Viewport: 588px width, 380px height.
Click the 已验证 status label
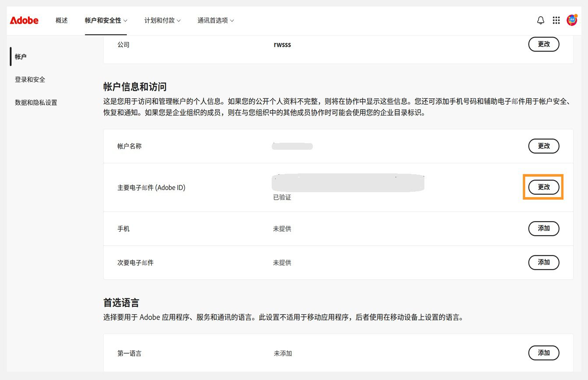click(x=283, y=197)
